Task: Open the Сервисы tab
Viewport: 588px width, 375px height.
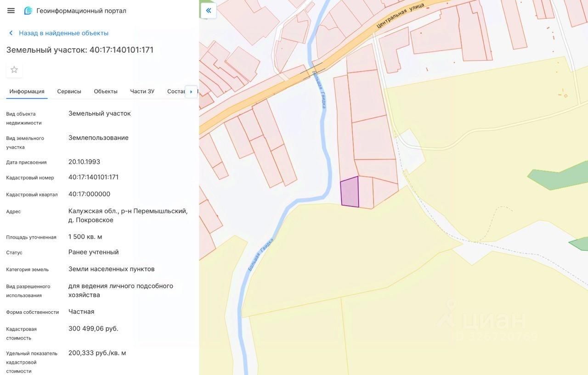Action: [69, 91]
